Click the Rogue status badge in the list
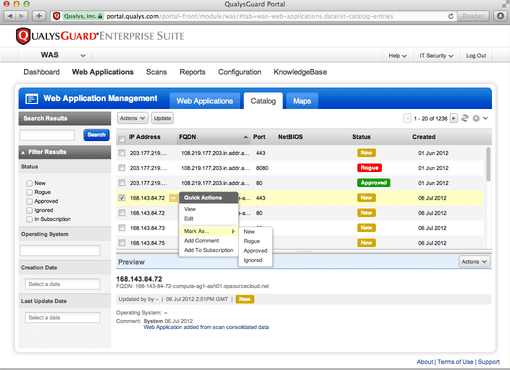Viewport: 510px width, 370px height. 369,168
